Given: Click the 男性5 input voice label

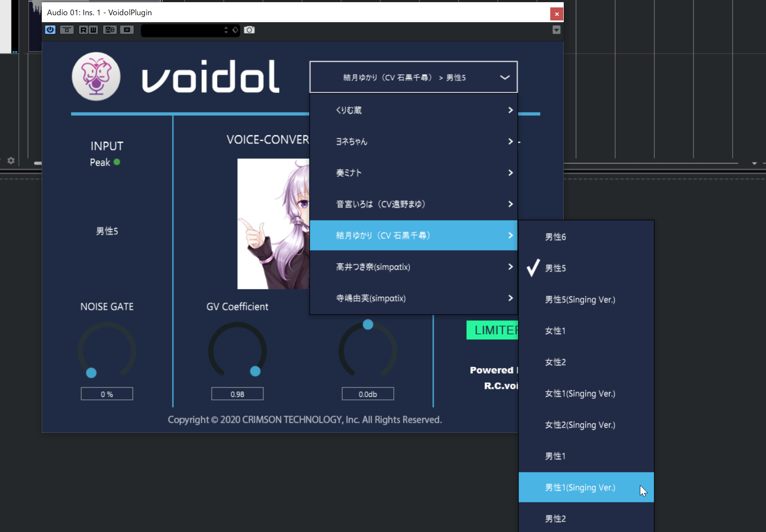Looking at the screenshot, I should coord(107,231).
